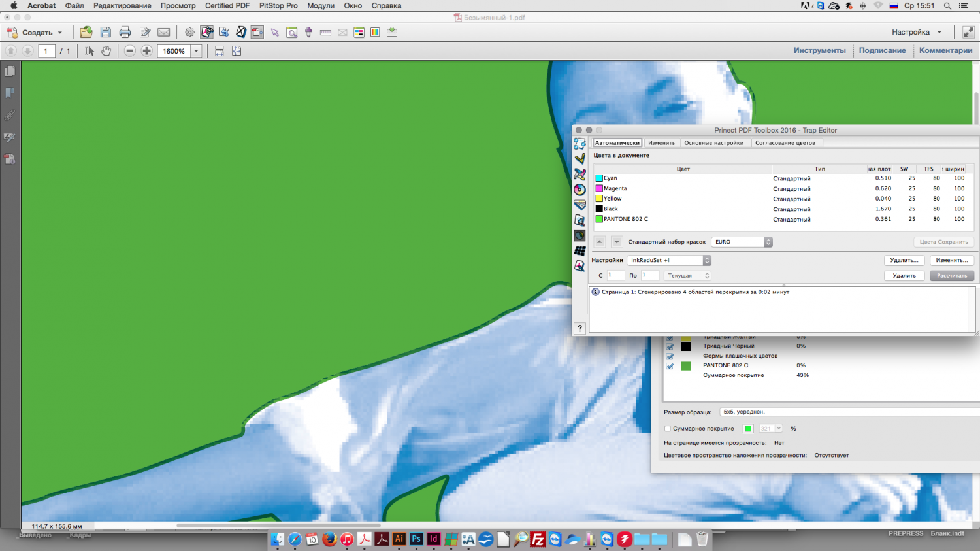The width and height of the screenshot is (980, 551).
Task: Open the page thumbnails sidebar panel
Action: point(10,71)
